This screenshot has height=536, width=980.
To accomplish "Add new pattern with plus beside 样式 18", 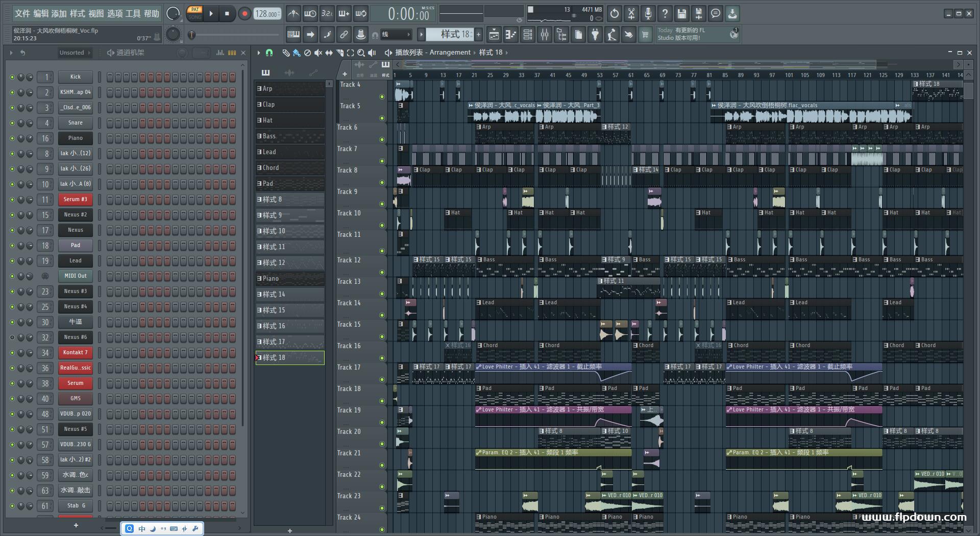I will pos(478,34).
